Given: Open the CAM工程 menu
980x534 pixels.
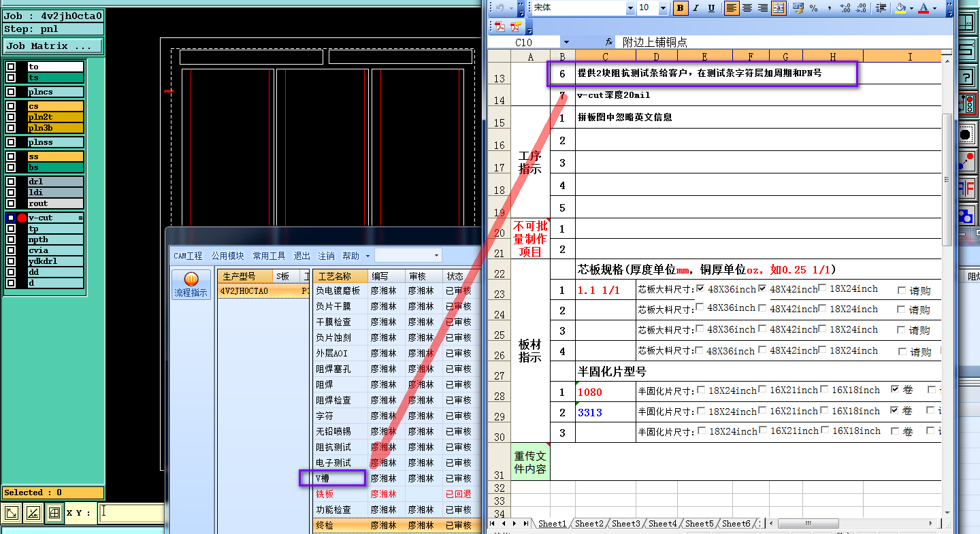Looking at the screenshot, I should click(x=188, y=256).
